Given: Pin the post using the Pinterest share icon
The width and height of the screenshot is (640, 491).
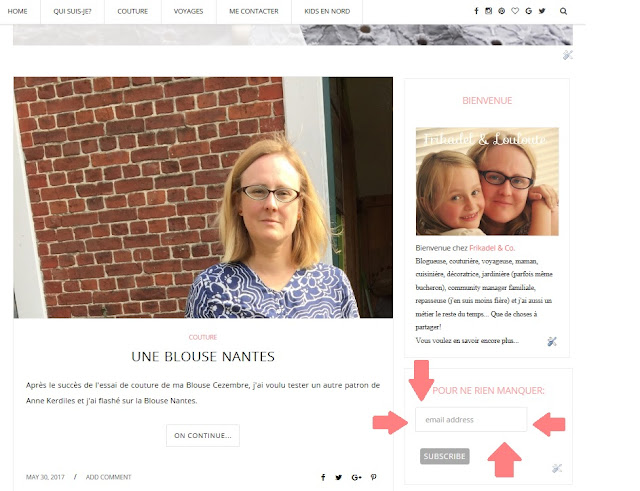Looking at the screenshot, I should (x=373, y=477).
